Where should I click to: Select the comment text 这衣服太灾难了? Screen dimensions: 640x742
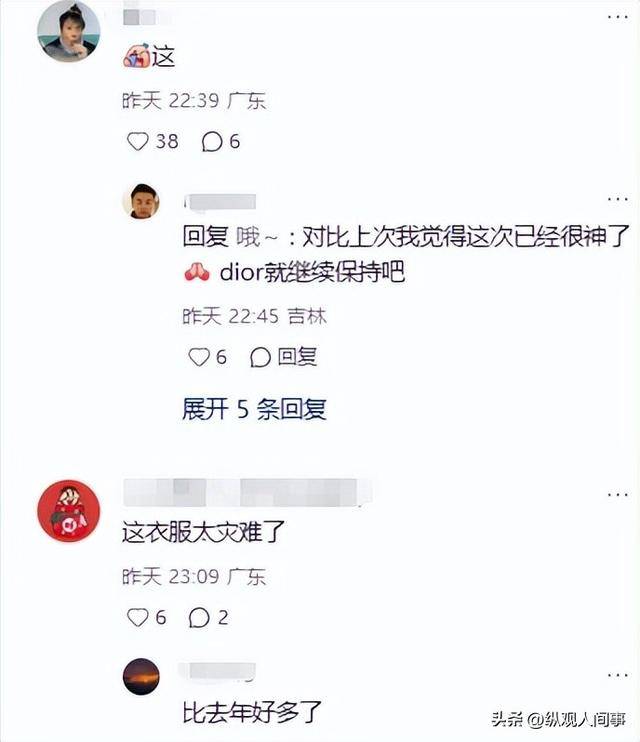pyautogui.click(x=204, y=532)
